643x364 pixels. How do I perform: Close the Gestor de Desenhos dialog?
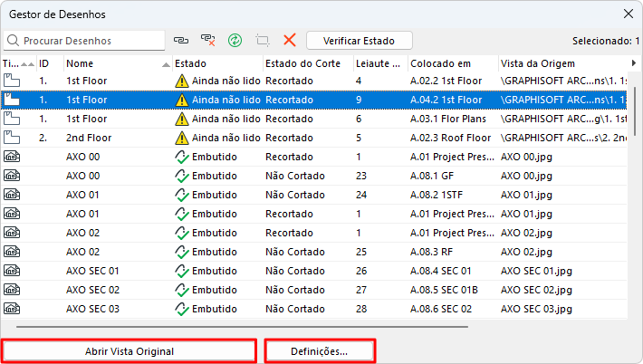click(629, 14)
